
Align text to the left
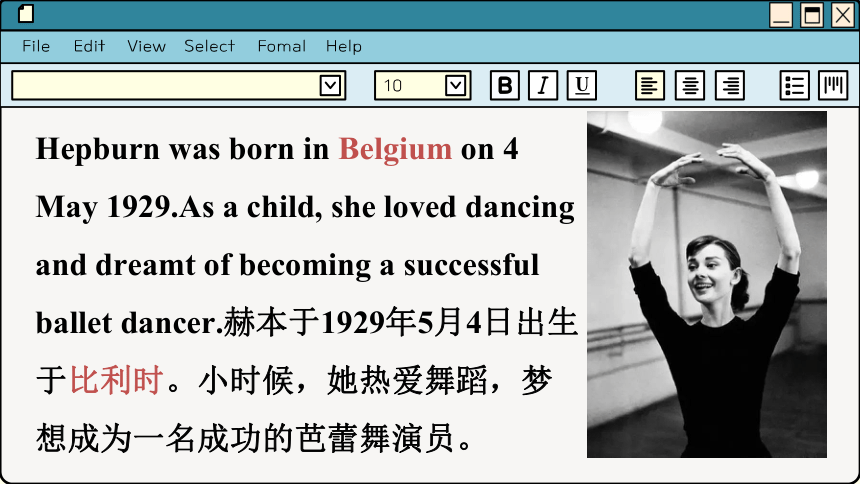(650, 85)
